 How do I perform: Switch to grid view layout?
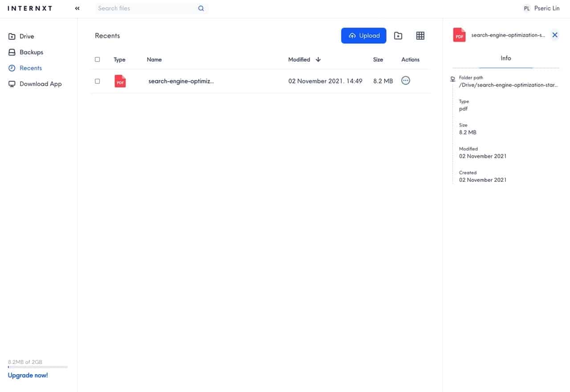tap(420, 36)
